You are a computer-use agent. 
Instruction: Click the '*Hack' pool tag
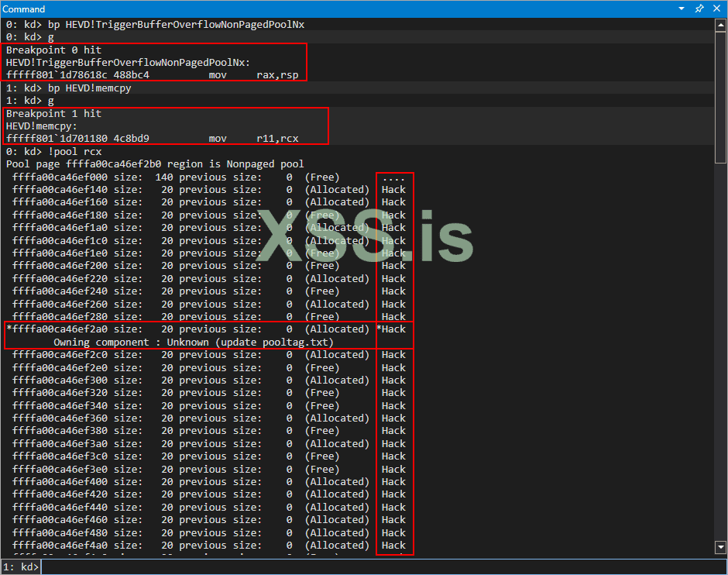tap(391, 329)
